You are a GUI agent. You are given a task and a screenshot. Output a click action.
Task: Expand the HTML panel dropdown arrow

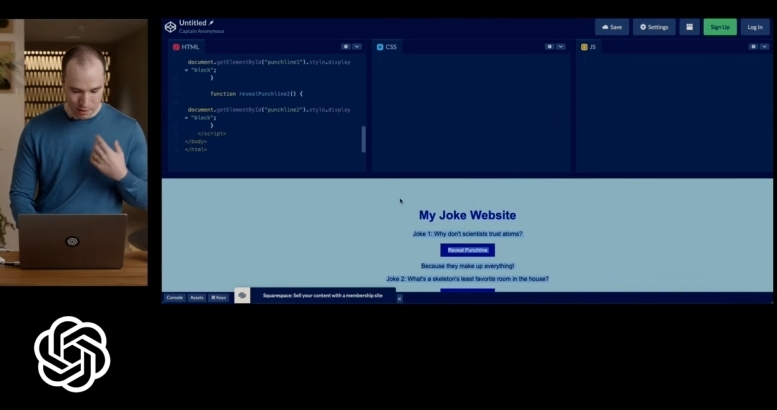[x=358, y=47]
